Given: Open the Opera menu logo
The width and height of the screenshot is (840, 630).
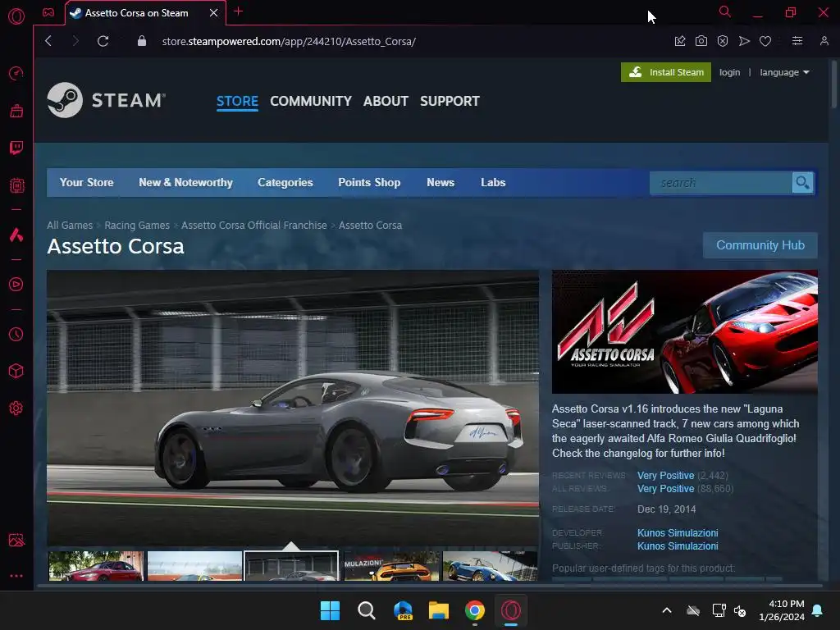Looking at the screenshot, I should tap(16, 16).
